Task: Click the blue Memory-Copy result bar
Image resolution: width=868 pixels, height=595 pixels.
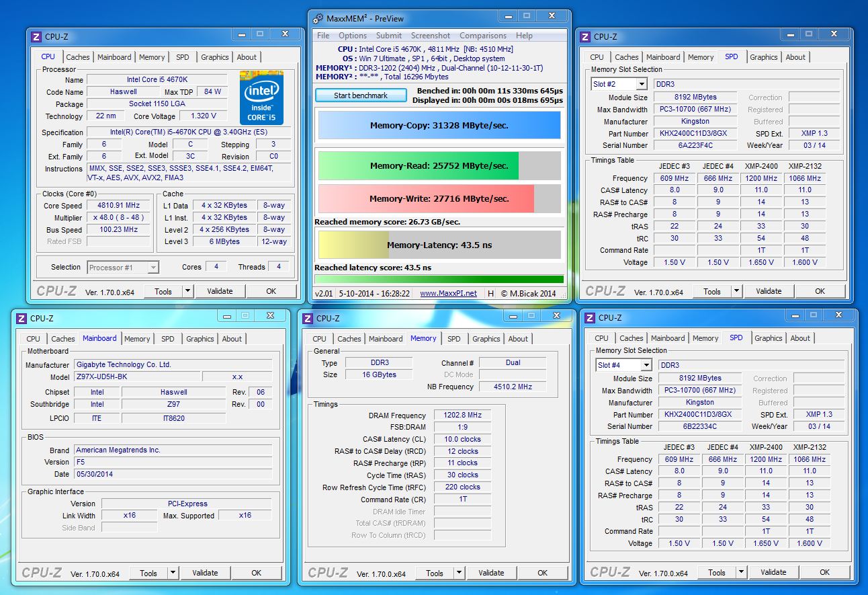Action: click(439, 125)
